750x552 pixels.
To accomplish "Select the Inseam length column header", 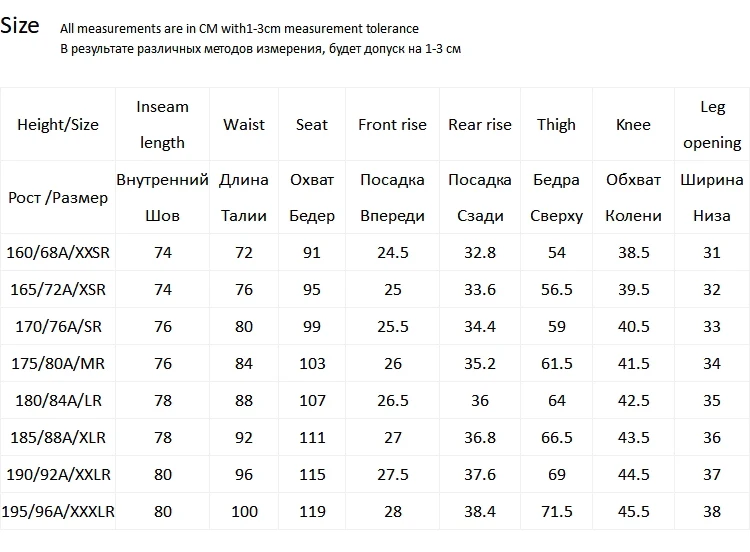I will (162, 124).
